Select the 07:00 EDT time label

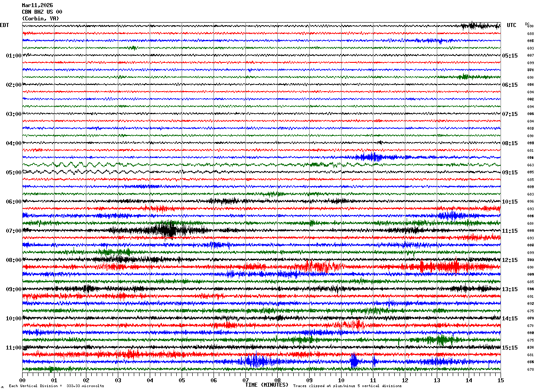14,231
